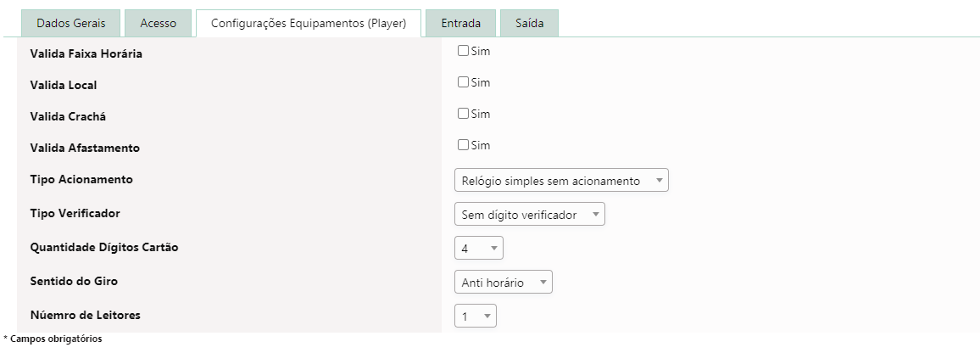
Task: Open the Tipo Acionamento dropdown
Action: coord(561,181)
